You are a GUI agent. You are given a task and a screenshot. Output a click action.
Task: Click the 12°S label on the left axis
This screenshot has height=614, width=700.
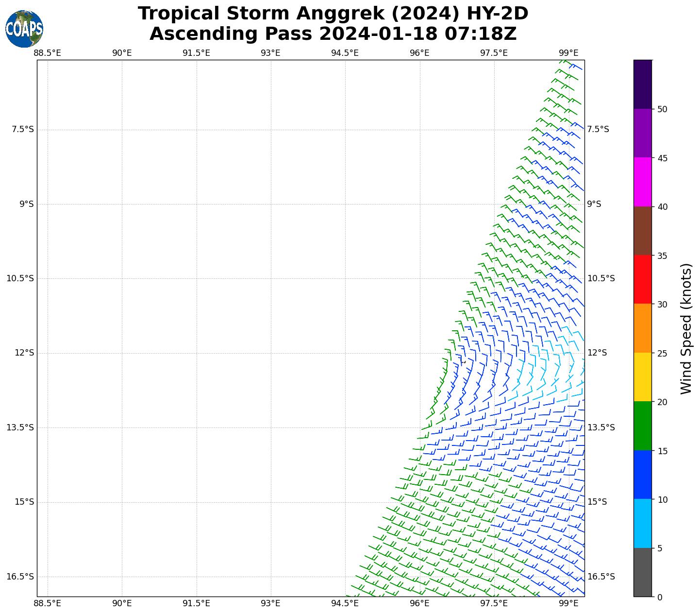pyautogui.click(x=24, y=353)
